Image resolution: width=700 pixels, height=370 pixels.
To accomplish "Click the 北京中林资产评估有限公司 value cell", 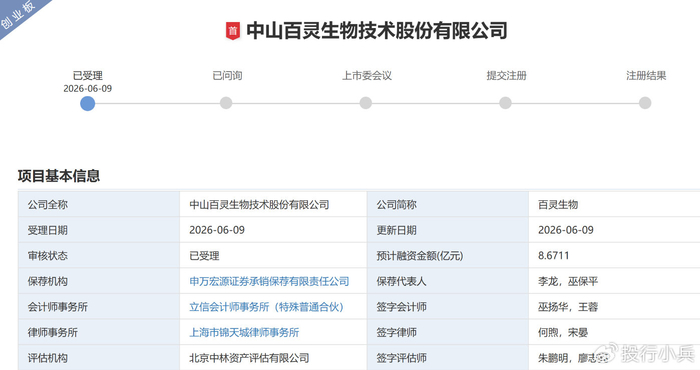I will pyautogui.click(x=273, y=358).
